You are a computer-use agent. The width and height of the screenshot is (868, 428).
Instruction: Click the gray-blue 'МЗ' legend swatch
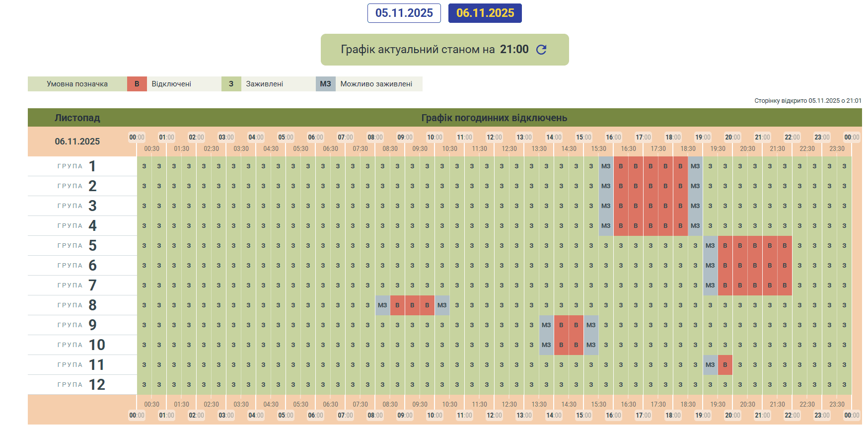[325, 84]
